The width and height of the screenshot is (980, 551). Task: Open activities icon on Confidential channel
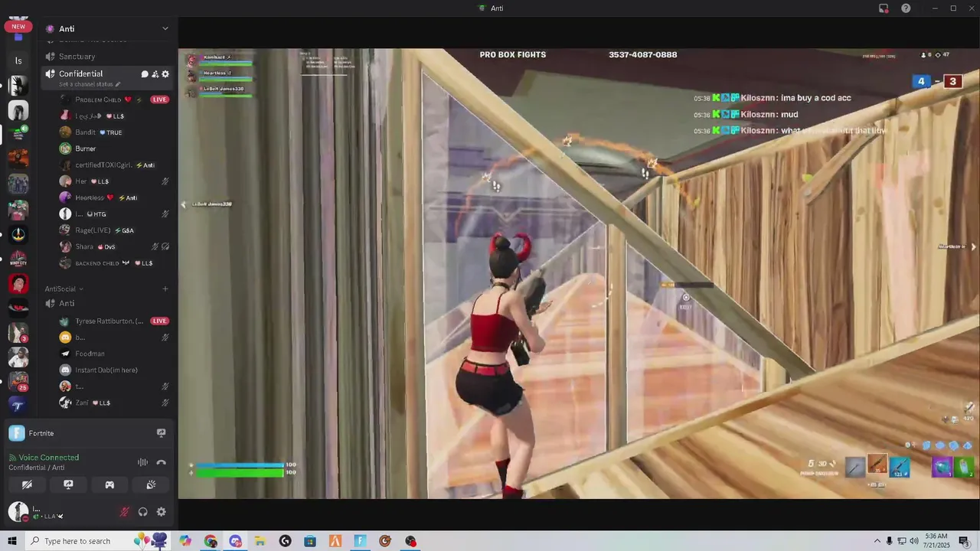pos(155,74)
